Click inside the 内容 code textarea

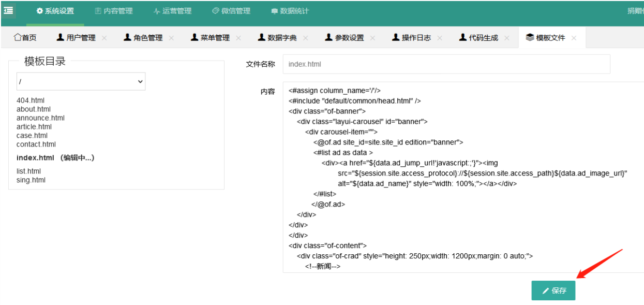pos(463,177)
